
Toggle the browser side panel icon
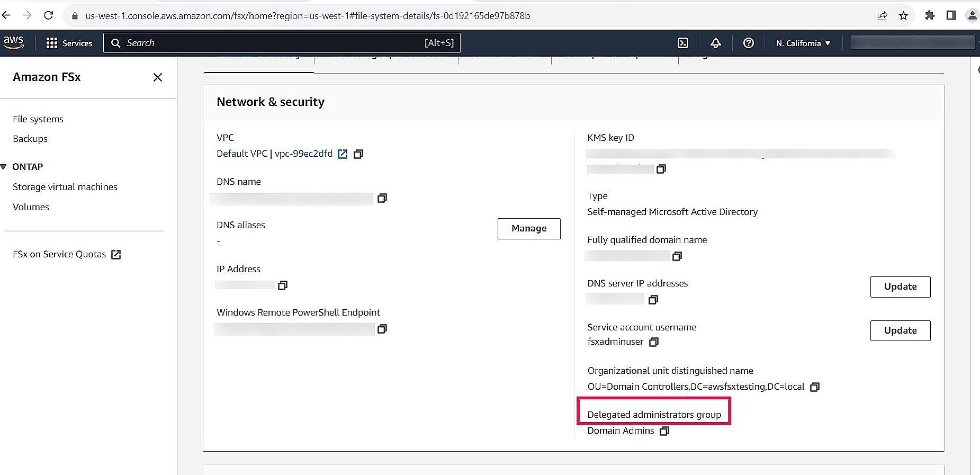coord(951,15)
